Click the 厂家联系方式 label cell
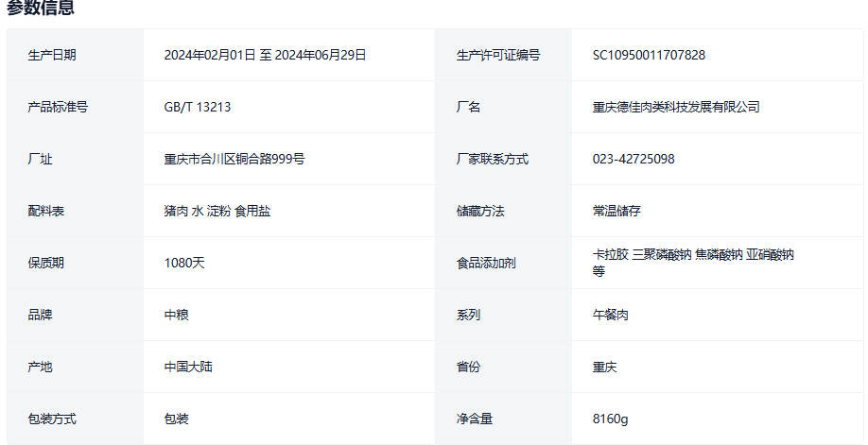 click(x=492, y=159)
